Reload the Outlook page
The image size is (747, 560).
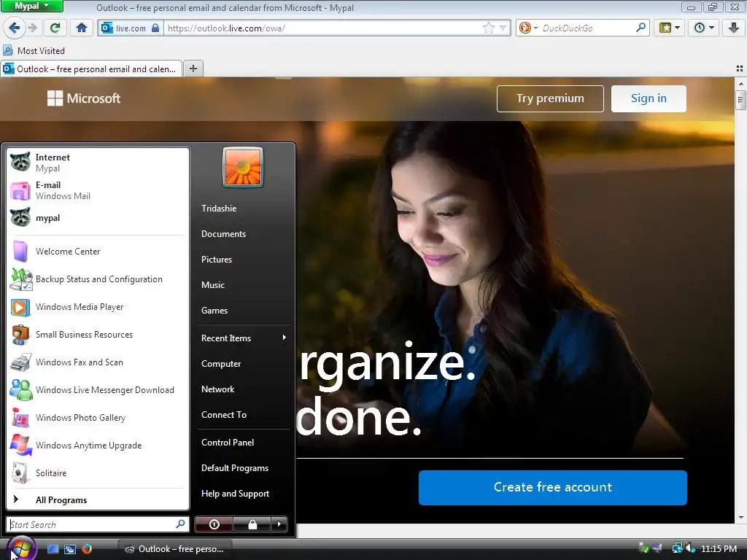point(55,28)
